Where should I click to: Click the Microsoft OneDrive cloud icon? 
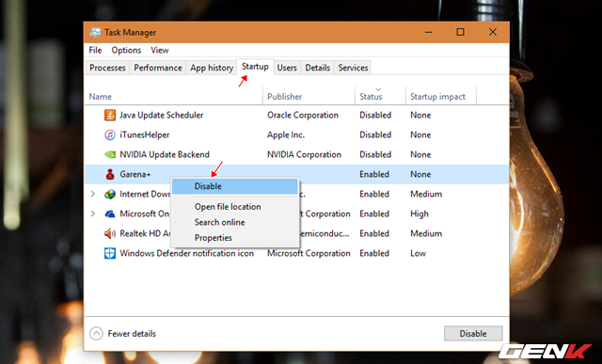[110, 214]
